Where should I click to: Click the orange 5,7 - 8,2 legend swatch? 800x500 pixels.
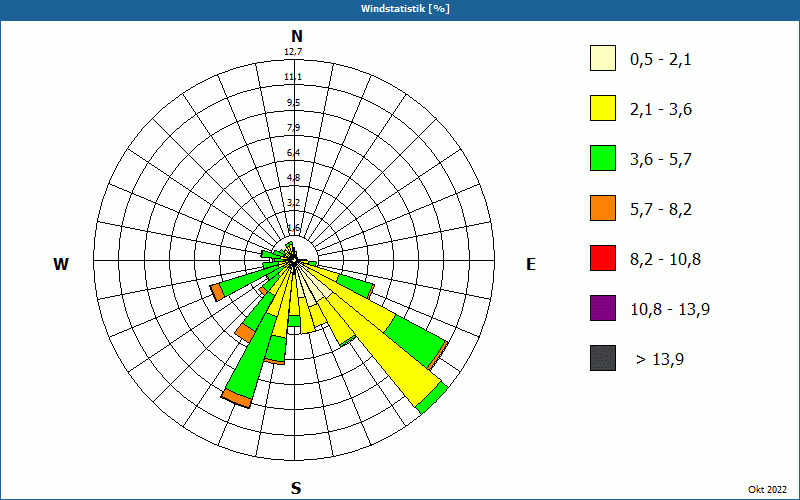(x=603, y=208)
